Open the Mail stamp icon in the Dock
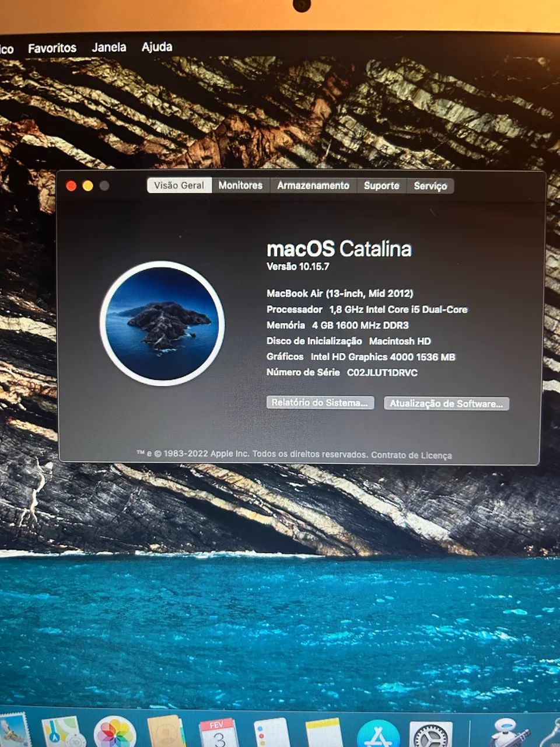560x747 pixels. (14, 731)
